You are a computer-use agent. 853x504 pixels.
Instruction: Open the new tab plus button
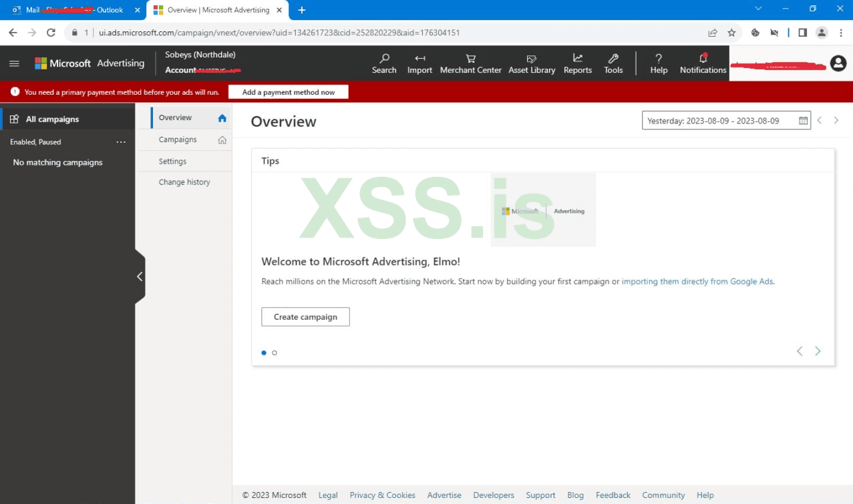(302, 10)
